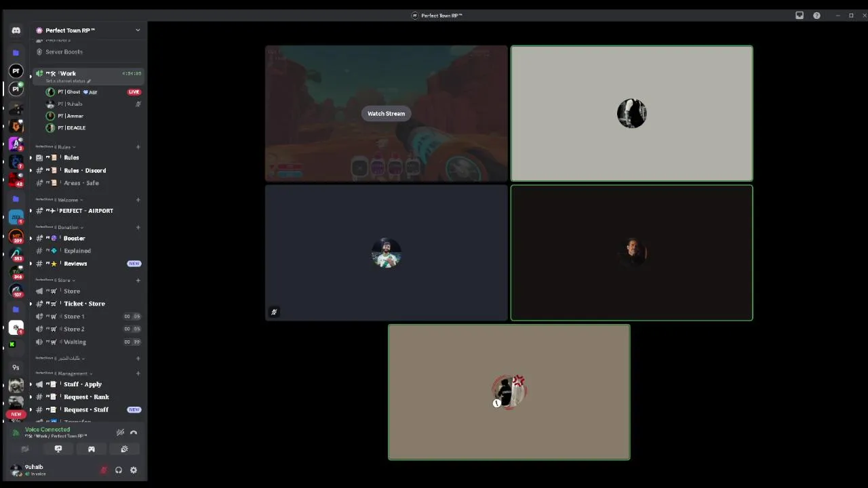Image resolution: width=868 pixels, height=488 pixels.
Task: Collapse the Rules category
Action: pos(55,147)
